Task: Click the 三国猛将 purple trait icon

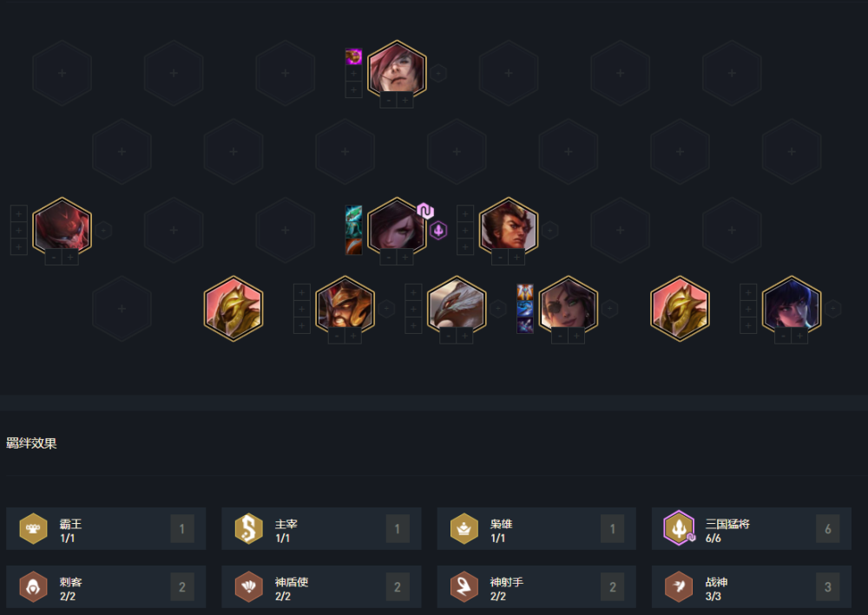Action: [680, 528]
